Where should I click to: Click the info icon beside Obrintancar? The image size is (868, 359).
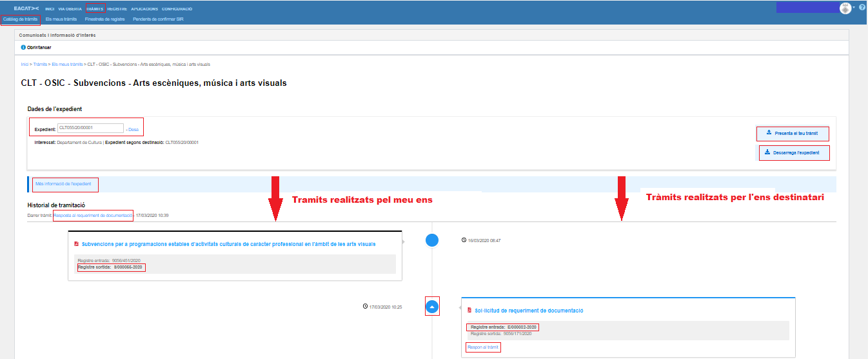click(x=23, y=47)
